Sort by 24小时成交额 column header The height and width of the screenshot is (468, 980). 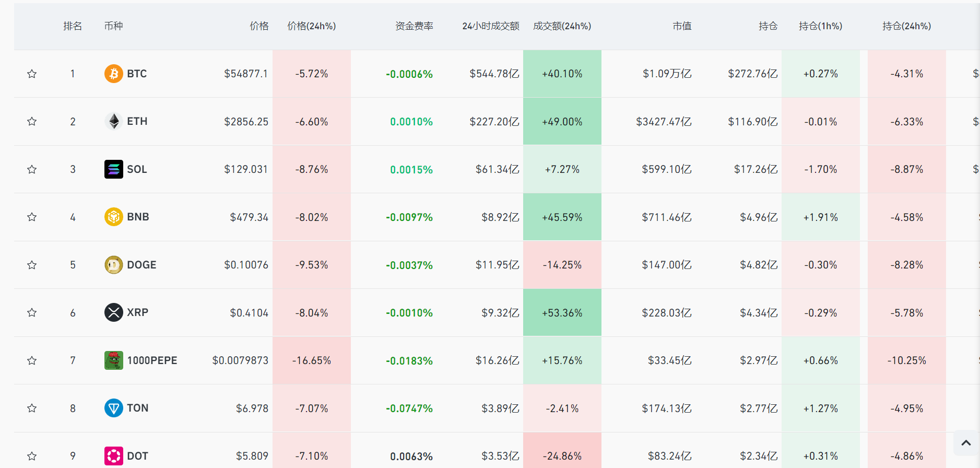coord(490,26)
